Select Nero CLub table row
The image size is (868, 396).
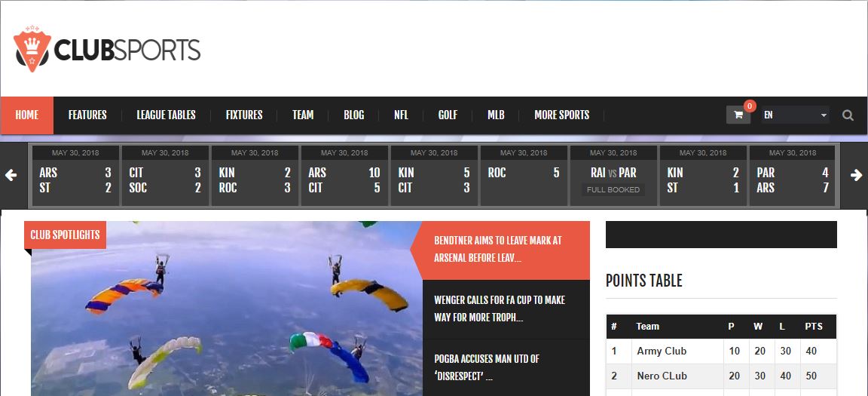(721, 376)
